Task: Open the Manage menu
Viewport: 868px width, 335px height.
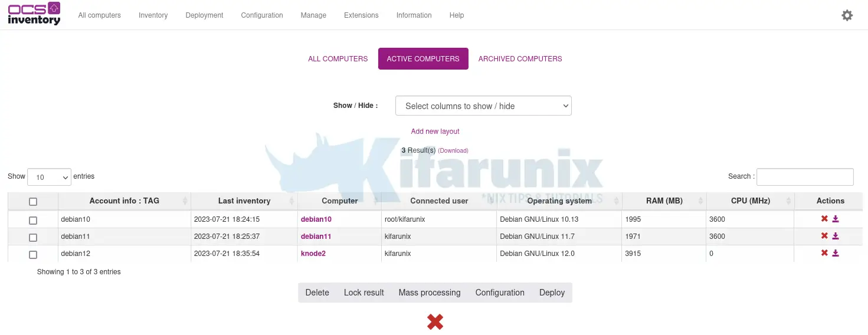Action: [x=313, y=15]
